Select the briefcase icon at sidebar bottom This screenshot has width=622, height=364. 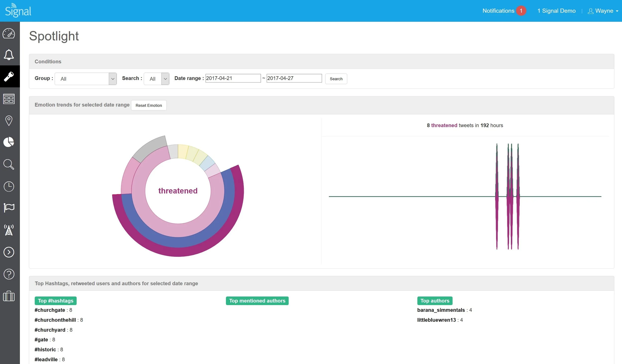tap(9, 296)
